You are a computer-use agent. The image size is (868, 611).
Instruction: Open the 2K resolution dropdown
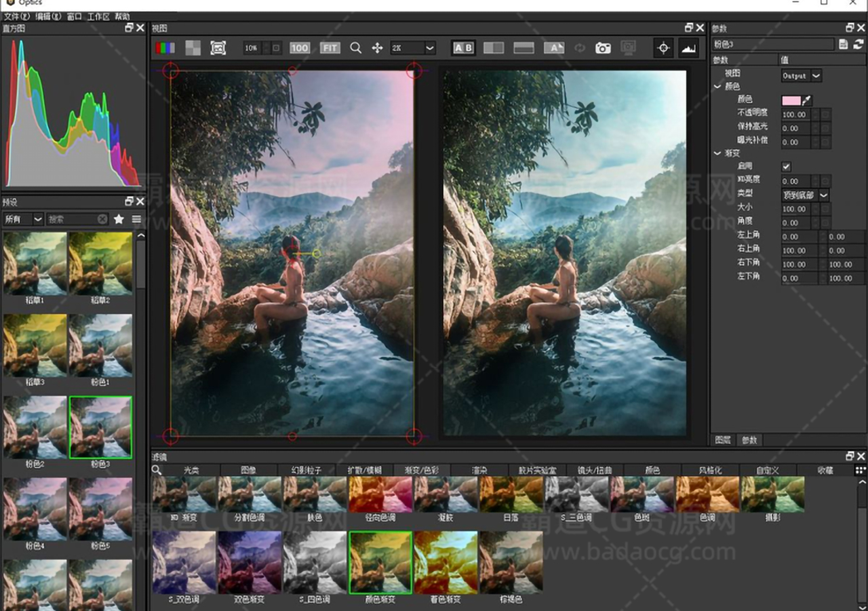tap(412, 48)
